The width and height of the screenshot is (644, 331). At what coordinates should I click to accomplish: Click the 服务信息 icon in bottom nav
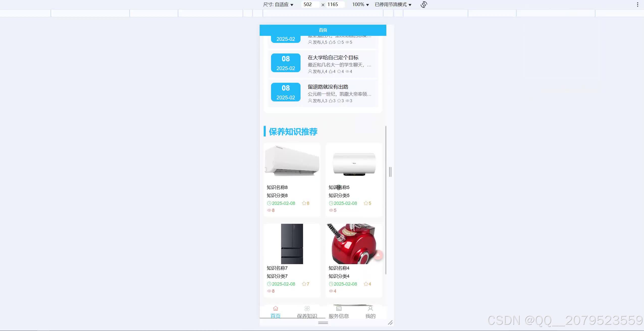[x=339, y=309]
